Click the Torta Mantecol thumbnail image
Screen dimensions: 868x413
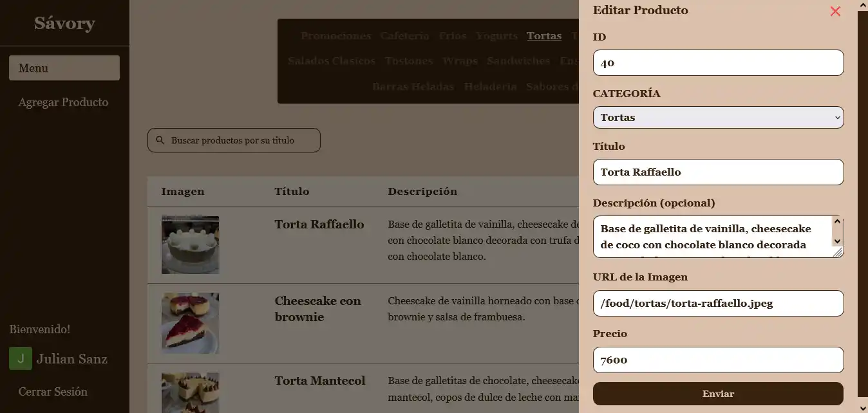(190, 393)
